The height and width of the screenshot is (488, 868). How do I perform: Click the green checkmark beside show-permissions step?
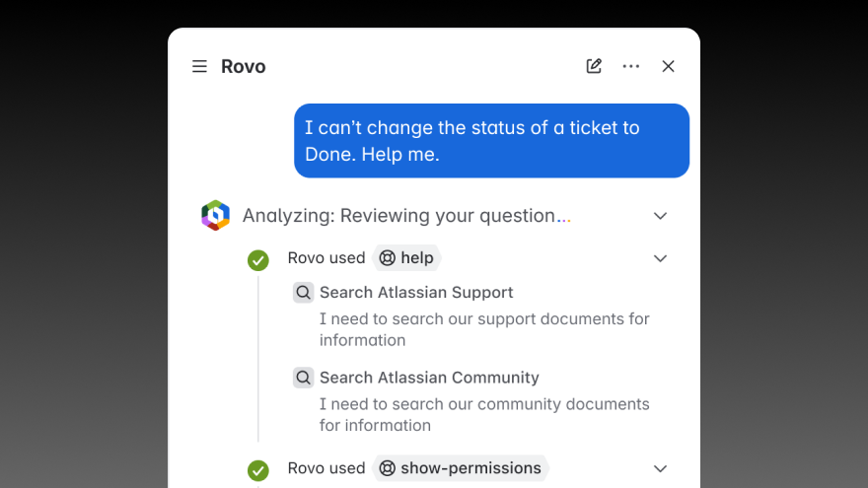258,470
